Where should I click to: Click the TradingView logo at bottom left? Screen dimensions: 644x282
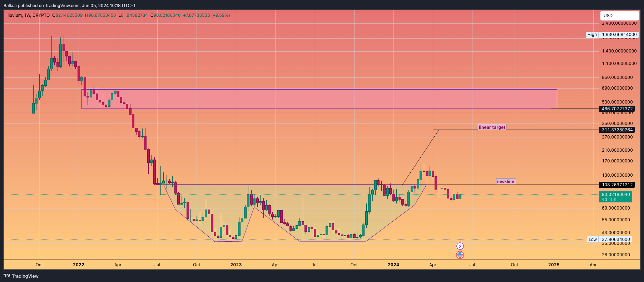21,276
